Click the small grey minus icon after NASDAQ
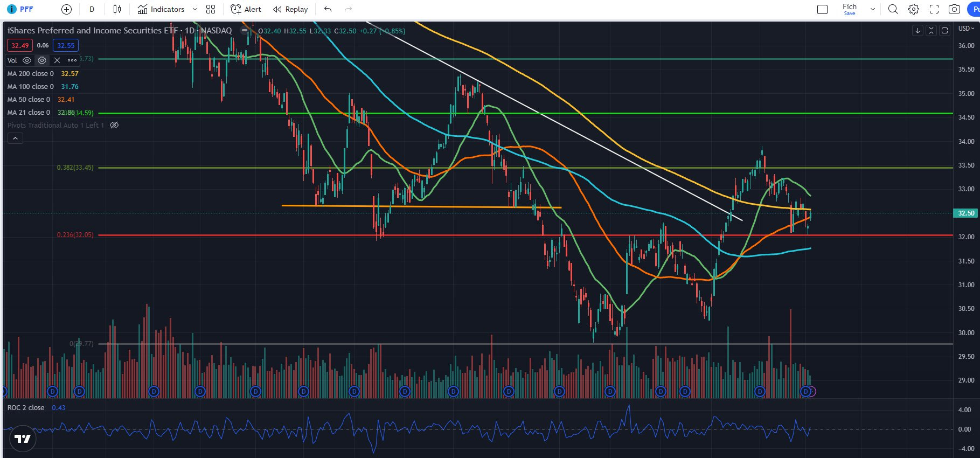Screen dimensions: 980x458 pos(245,31)
